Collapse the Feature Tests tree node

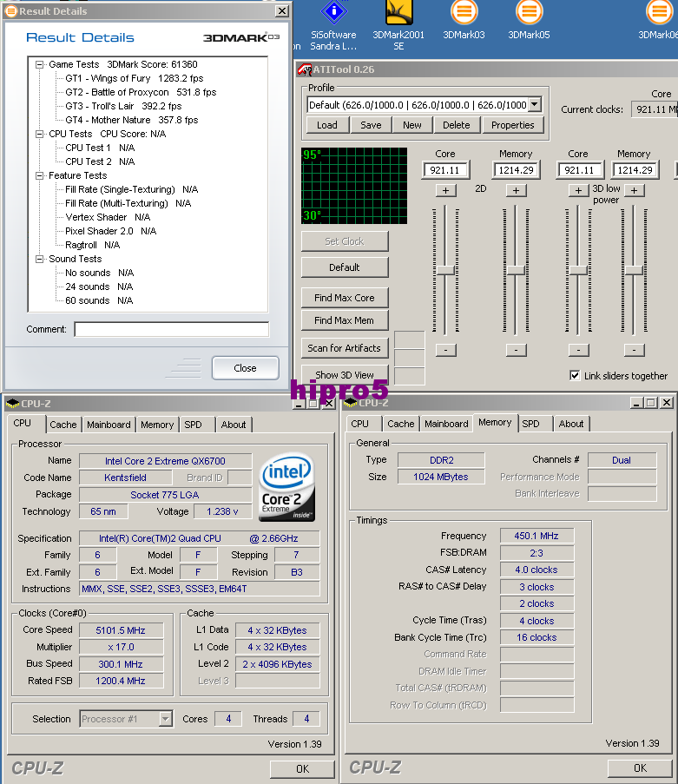pos(39,175)
